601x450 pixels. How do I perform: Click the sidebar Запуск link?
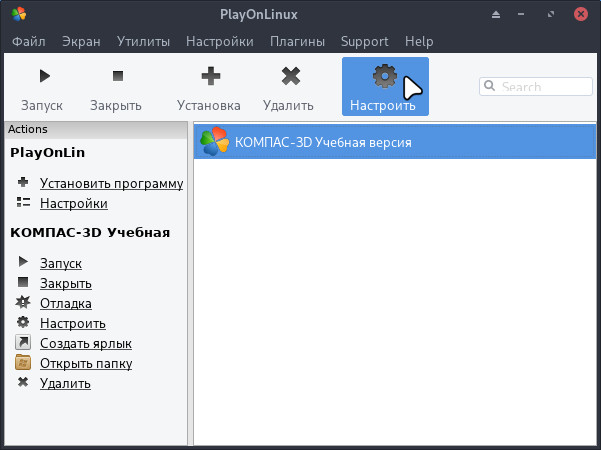61,263
